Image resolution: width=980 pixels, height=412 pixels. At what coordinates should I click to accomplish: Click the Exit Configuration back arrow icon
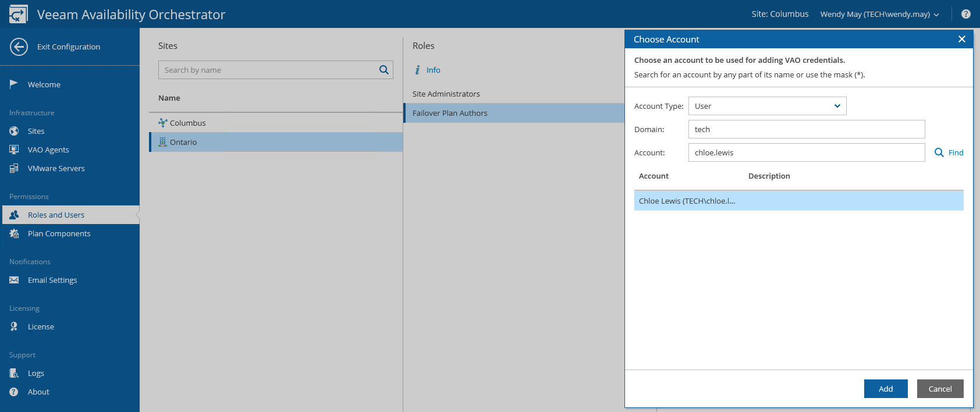(x=19, y=47)
